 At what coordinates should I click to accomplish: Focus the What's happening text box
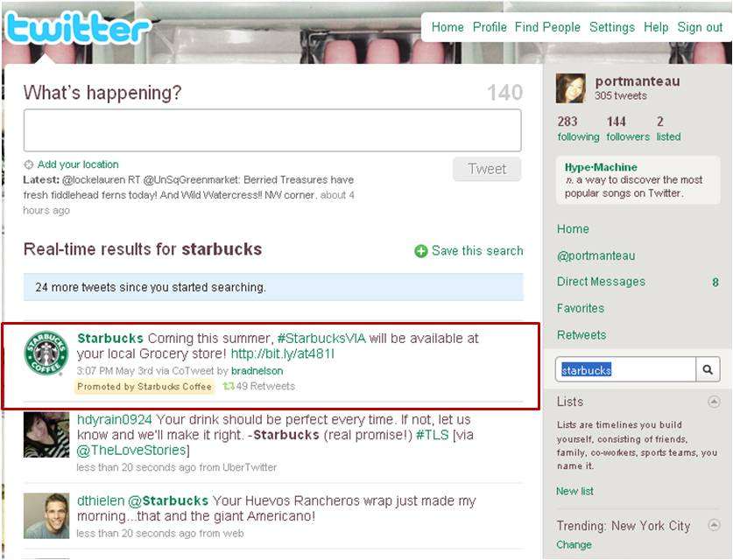click(272, 130)
